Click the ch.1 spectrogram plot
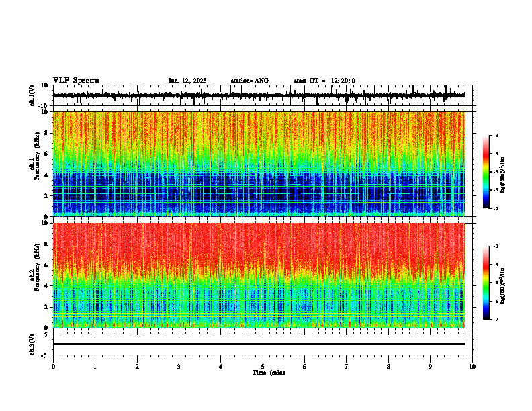 259,164
